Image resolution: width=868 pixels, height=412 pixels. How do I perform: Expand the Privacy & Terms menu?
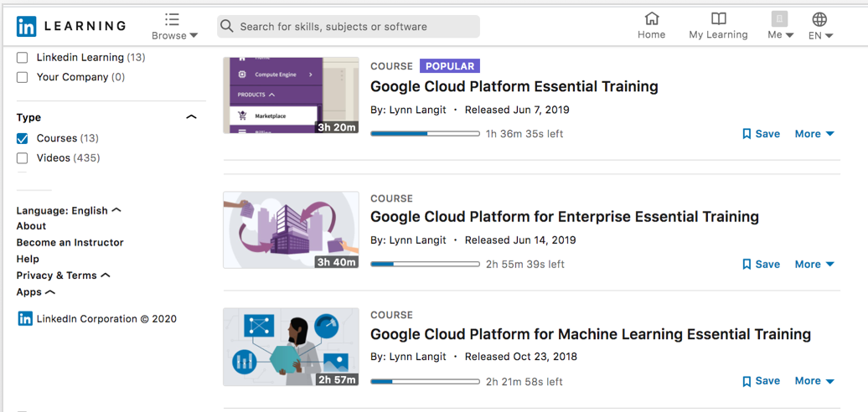coord(63,276)
